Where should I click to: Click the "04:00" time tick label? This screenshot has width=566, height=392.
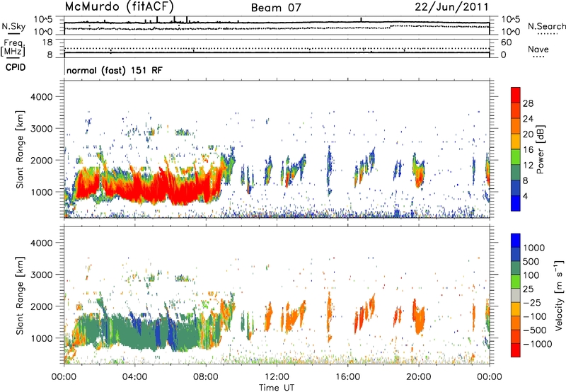(135, 377)
